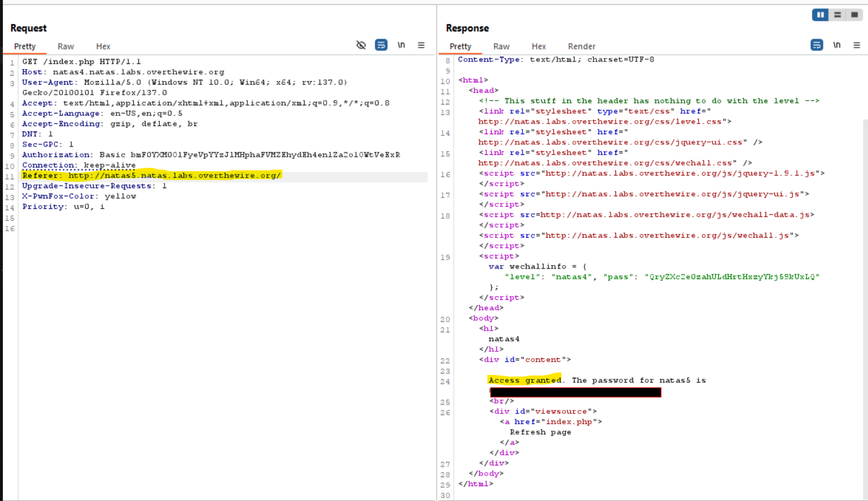The image size is (868, 501).
Task: Click the jquery-ui.js script line
Action: pos(644,194)
